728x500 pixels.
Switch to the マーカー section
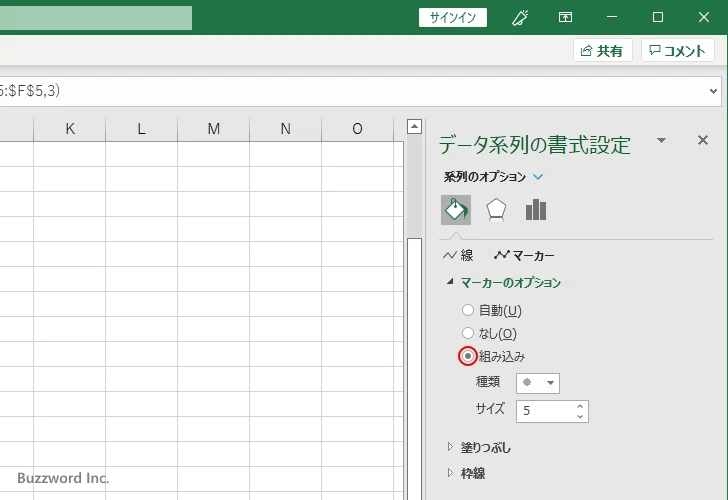(x=524, y=255)
